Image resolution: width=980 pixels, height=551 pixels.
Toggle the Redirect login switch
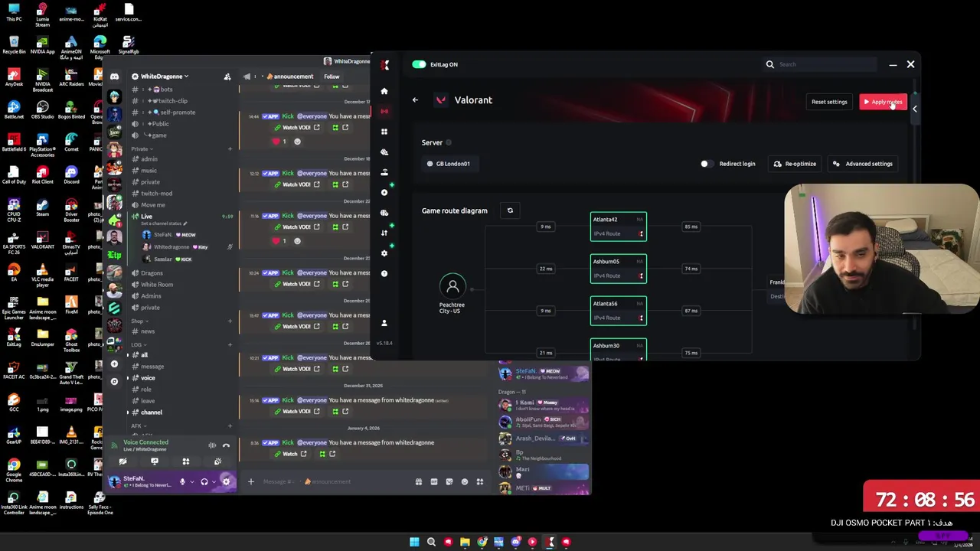point(706,164)
